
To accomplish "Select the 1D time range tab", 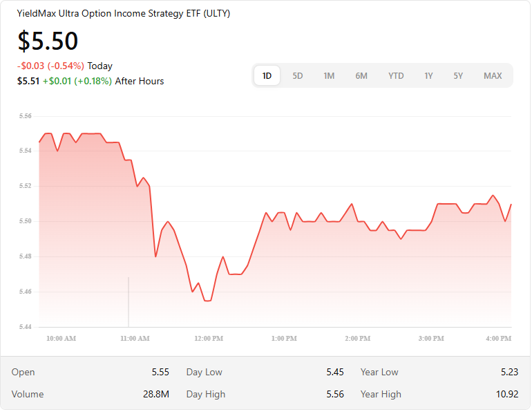I will 267,76.
